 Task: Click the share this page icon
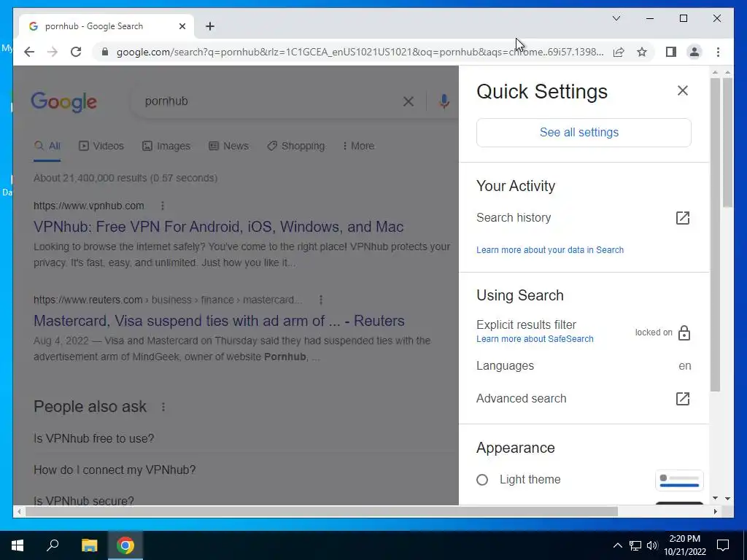[x=619, y=52]
